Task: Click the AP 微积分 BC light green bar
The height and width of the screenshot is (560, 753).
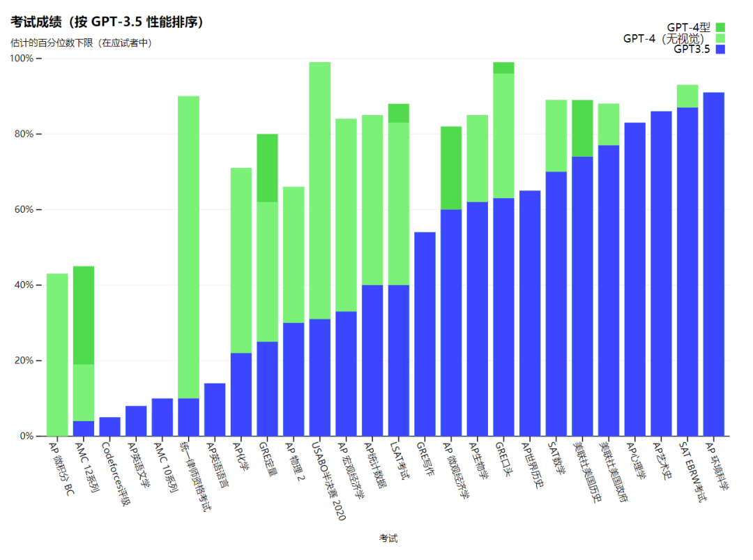Action: click(57, 355)
